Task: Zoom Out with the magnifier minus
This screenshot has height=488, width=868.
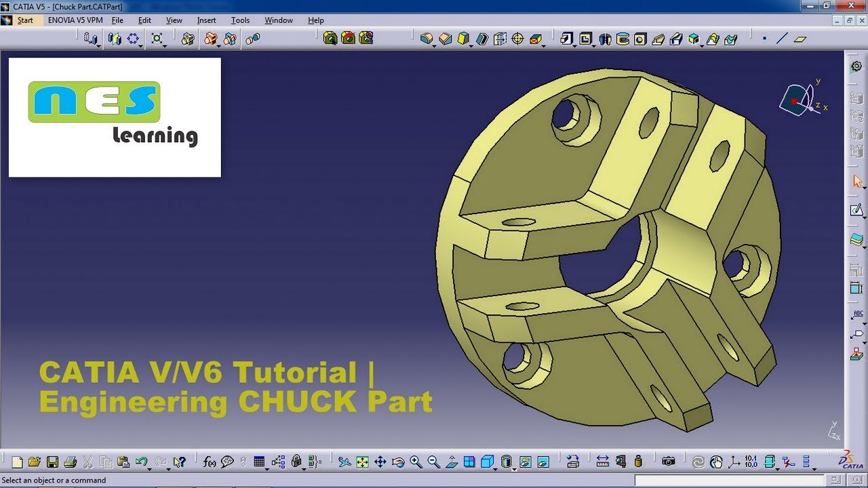Action: [433, 462]
